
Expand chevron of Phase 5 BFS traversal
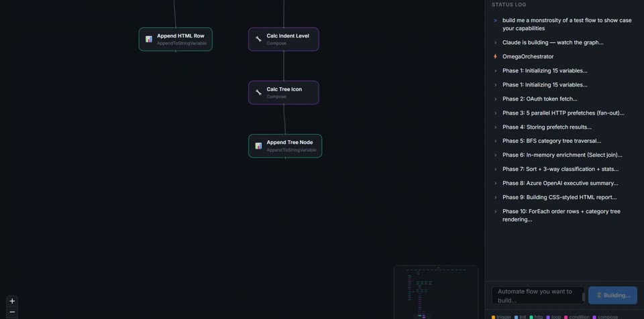point(495,141)
